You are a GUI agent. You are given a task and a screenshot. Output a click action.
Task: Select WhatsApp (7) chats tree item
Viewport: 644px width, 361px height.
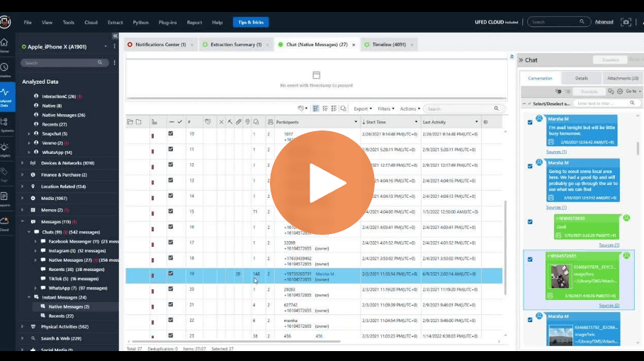78,288
